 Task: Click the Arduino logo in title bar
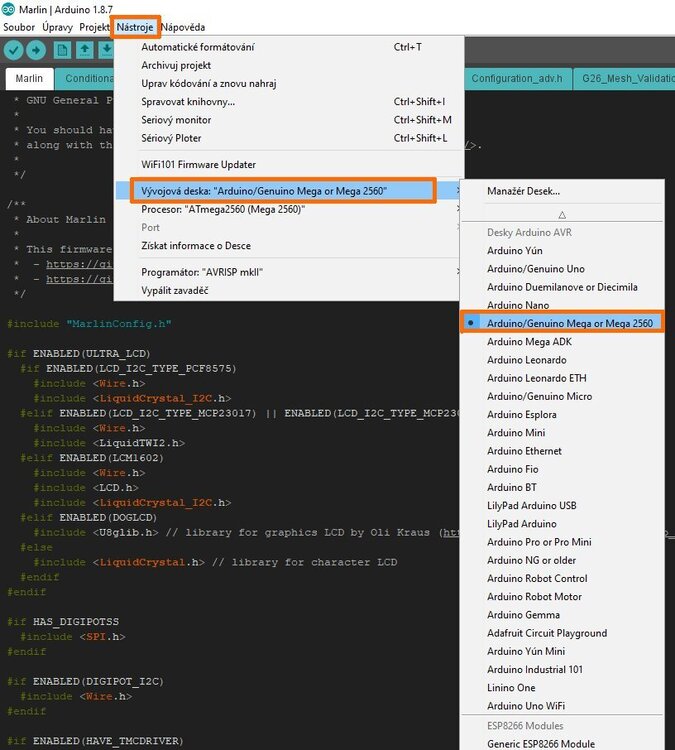(x=8, y=9)
